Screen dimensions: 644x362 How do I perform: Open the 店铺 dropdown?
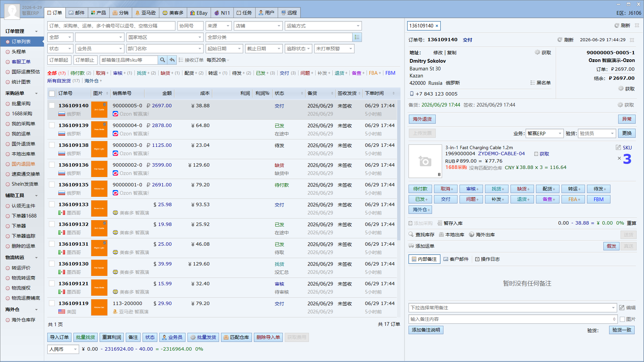point(258,26)
